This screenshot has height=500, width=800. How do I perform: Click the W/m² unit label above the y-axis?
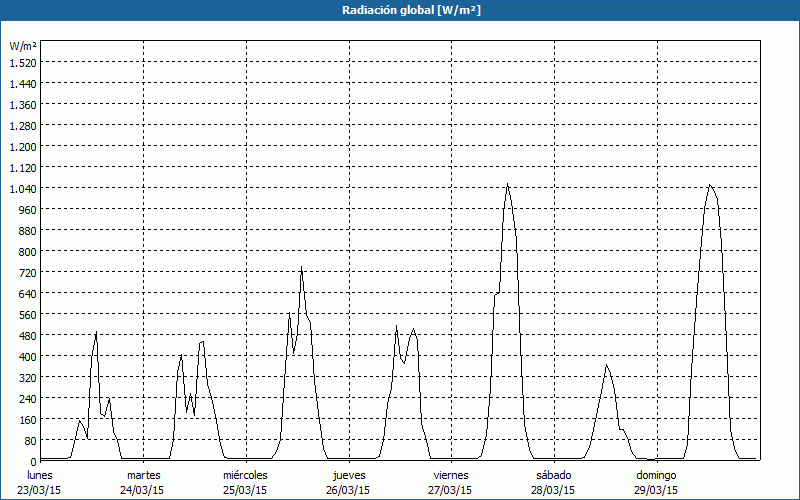[23, 46]
